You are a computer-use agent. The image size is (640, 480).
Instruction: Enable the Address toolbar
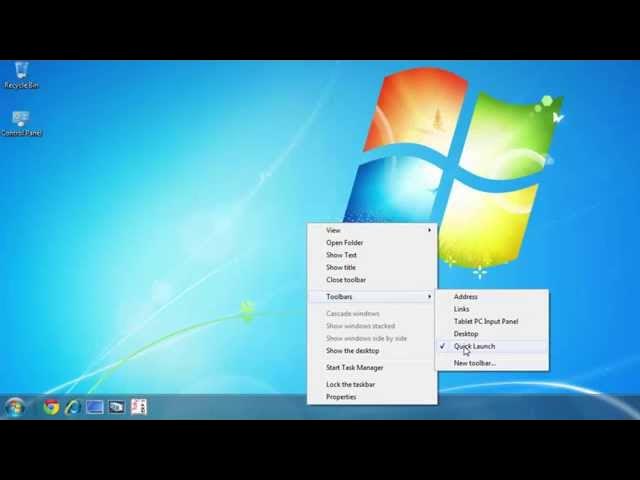coord(492,297)
